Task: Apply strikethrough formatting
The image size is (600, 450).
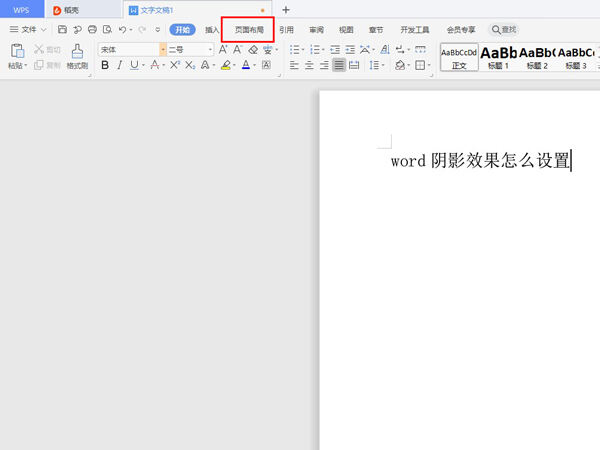Action: pos(155,65)
